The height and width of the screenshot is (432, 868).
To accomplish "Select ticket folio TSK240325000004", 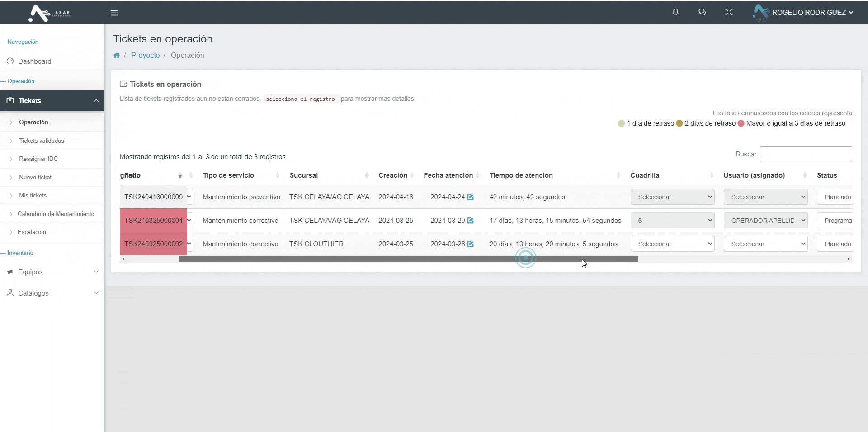I will [x=154, y=221].
